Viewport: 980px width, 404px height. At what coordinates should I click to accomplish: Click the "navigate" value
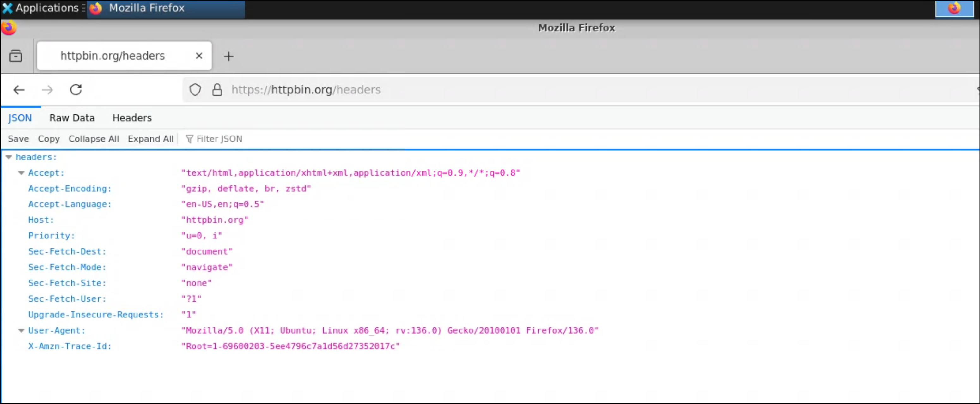[x=207, y=268]
